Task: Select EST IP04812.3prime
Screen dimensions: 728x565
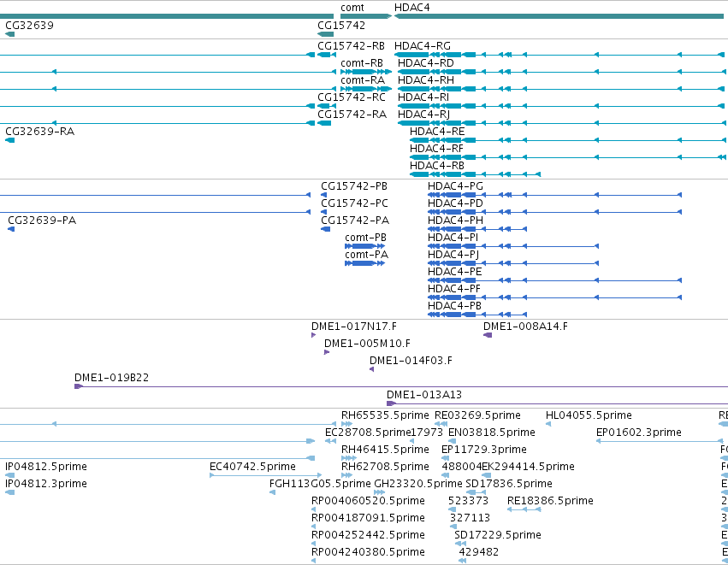Action: 46,485
